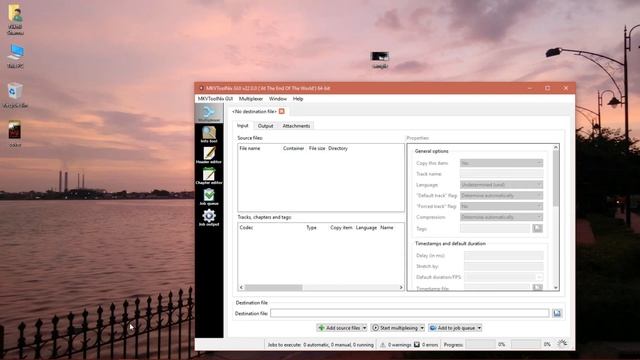Viewport: 640px width, 360px height.
Task: Click the Directory column header
Action: 338,148
